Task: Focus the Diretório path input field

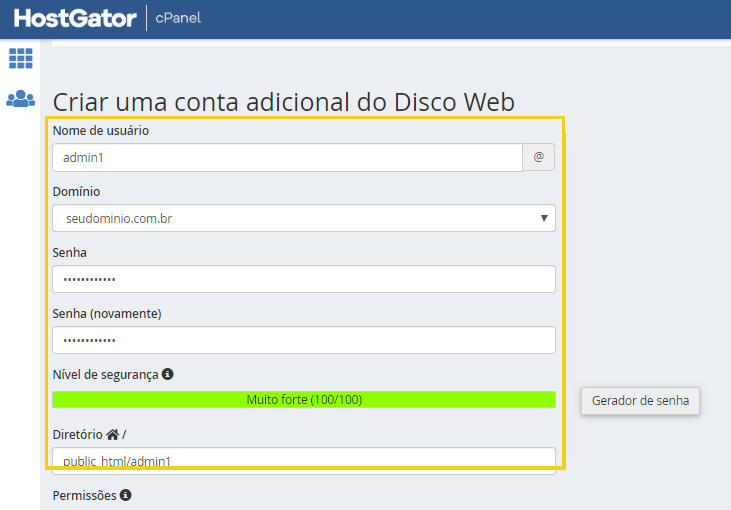Action: 304,461
